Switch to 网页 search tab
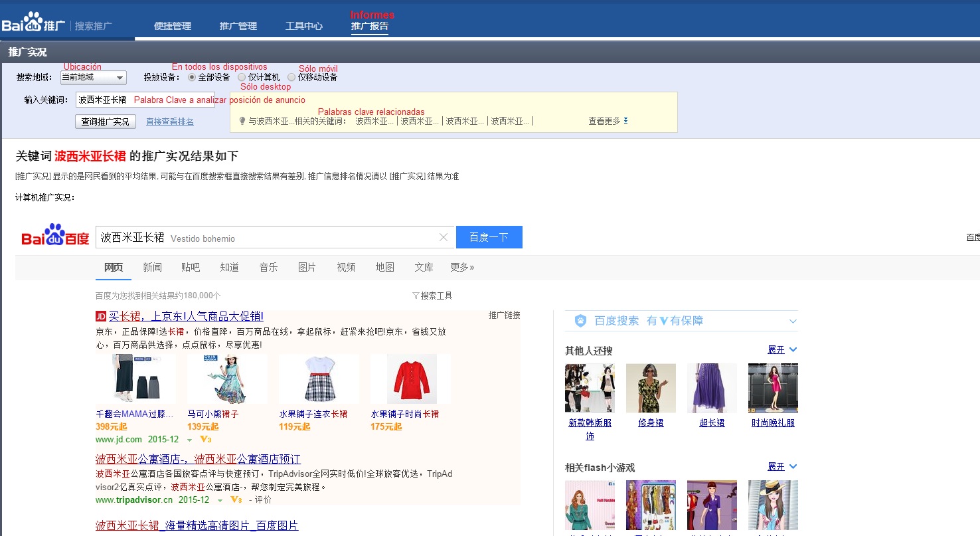 pos(114,267)
